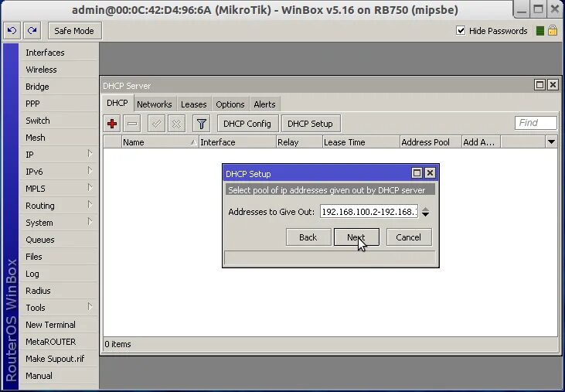Click the padlock icon at top right
This screenshot has width=565, height=392.
click(553, 31)
